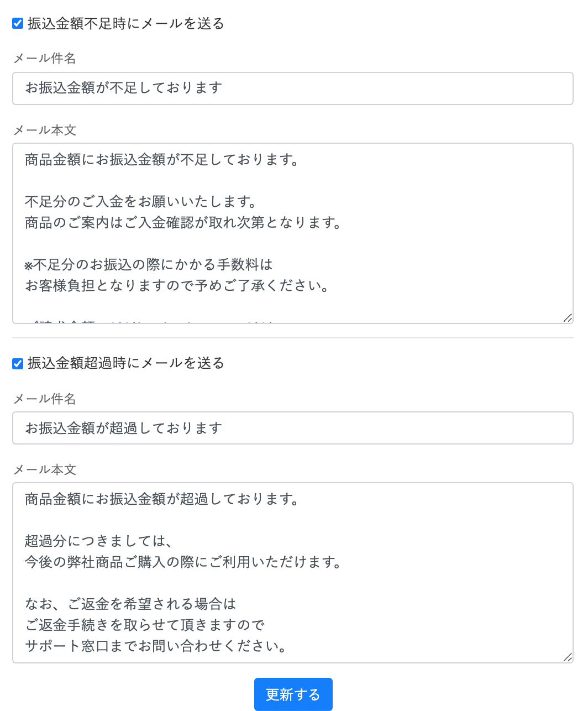Screen dimensions: 588x711
Task: Focus subject field お振込金額が超過しております
Action: (292, 428)
